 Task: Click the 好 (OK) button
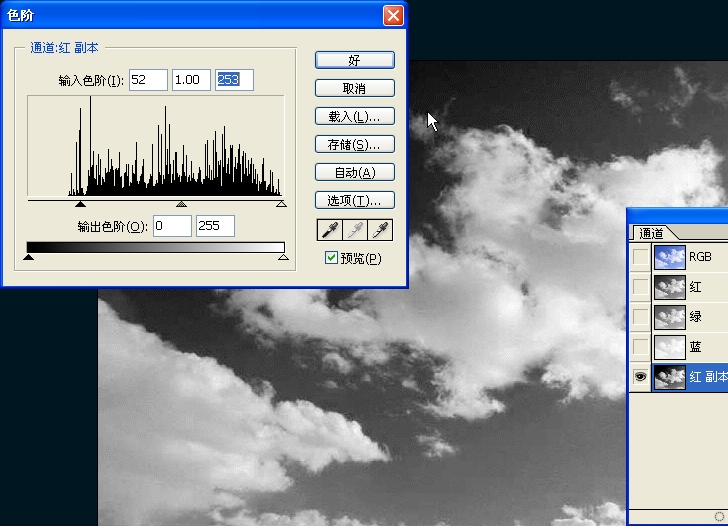(355, 60)
